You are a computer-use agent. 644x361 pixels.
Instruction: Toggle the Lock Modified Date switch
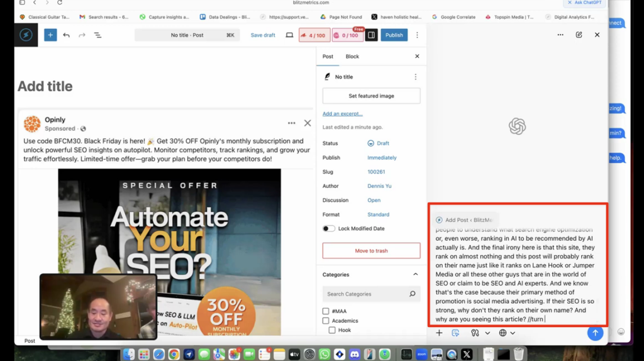[329, 229]
